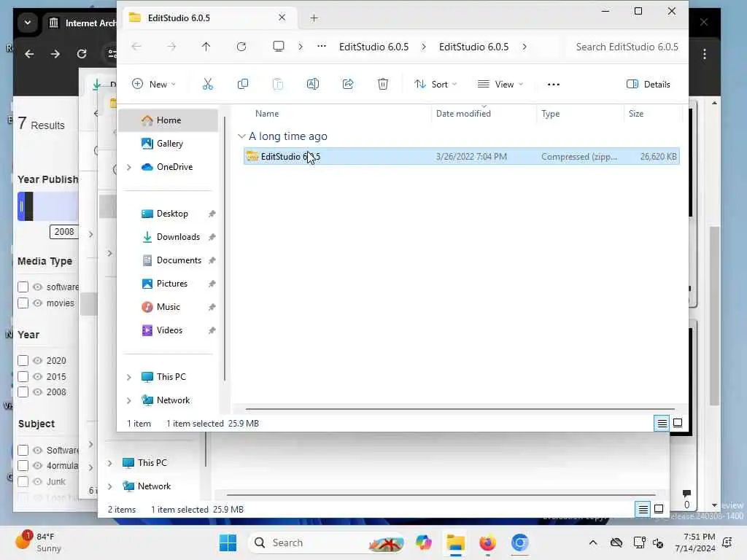Close the EditStudio 6.0.5 tab
The image size is (747, 560).
282,17
